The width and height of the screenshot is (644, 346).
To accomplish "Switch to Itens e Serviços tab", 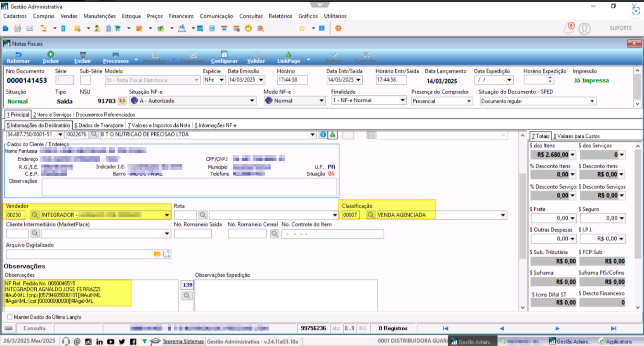I will pos(52,115).
